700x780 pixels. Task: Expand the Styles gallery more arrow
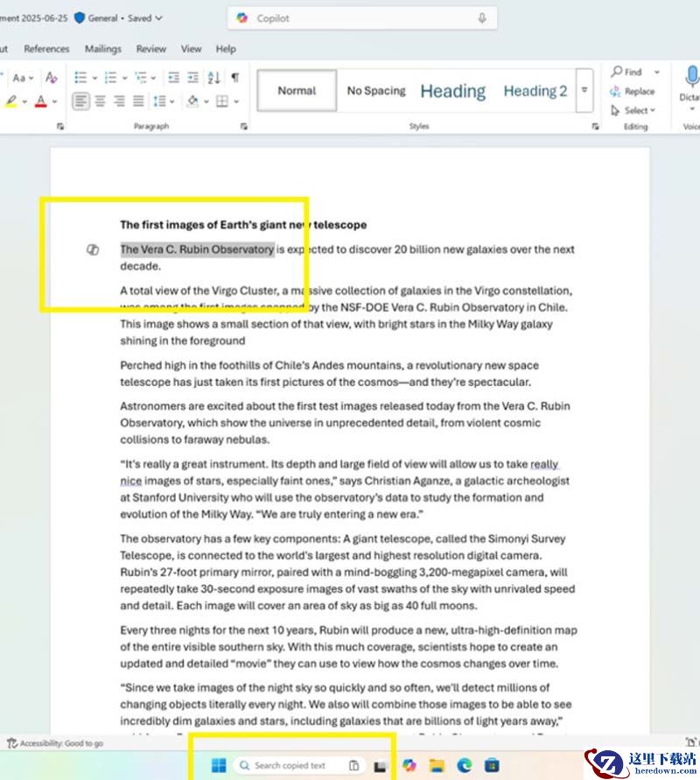pyautogui.click(x=585, y=91)
